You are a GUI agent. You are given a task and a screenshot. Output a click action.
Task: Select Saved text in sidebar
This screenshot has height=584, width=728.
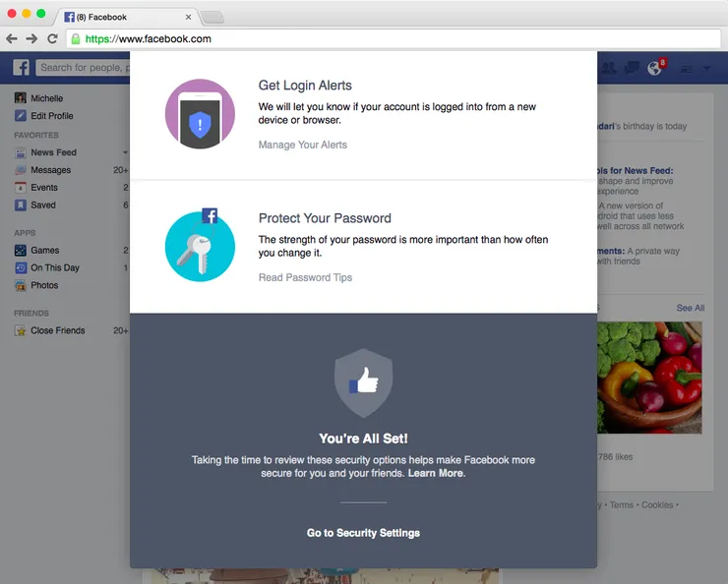point(43,205)
